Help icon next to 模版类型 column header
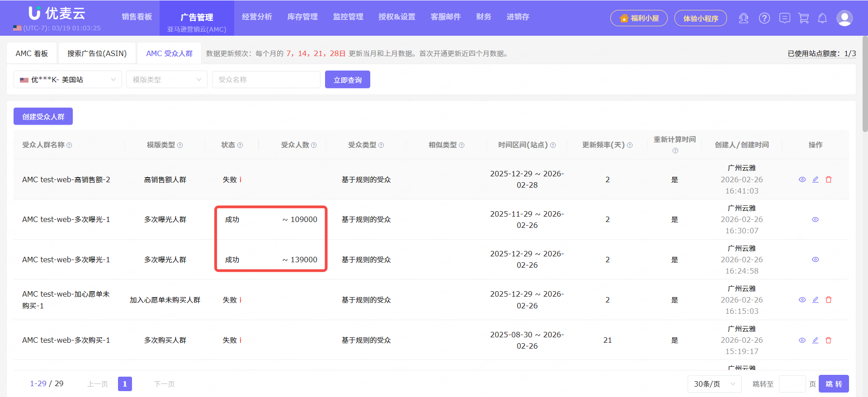Screen dimensions: 868x397 (180, 145)
